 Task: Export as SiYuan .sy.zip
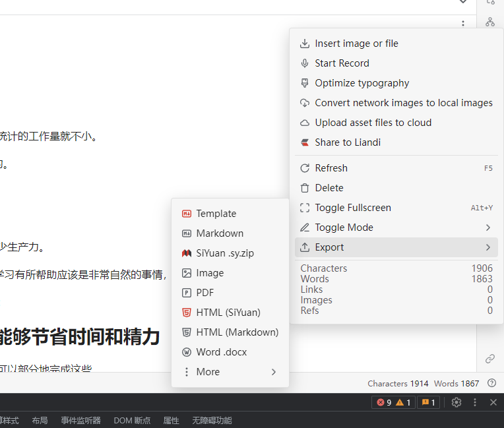click(x=230, y=253)
